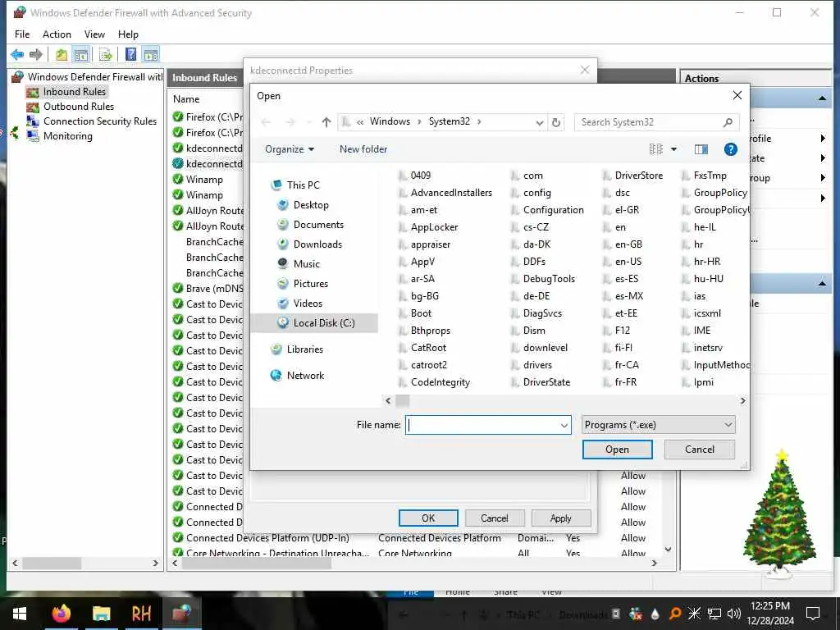Click the Windows Start button
Viewport: 840px width, 630px height.
point(20,614)
